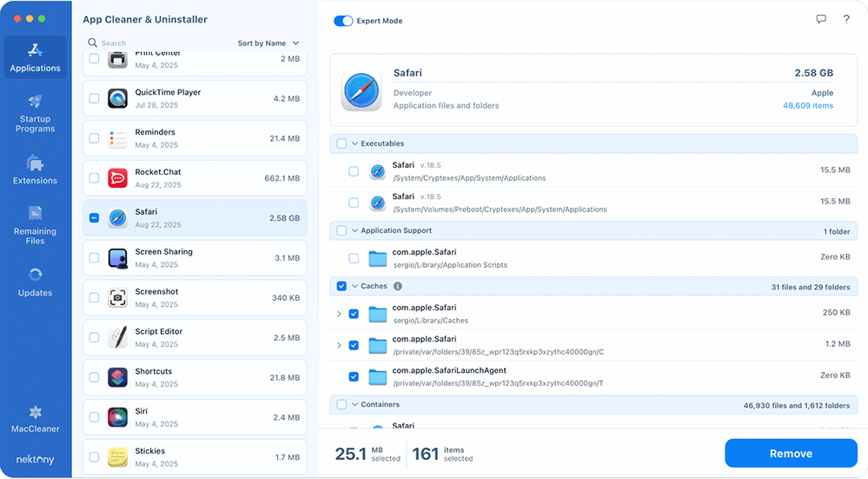868x479 pixels.
Task: Expand the sergio/Library/Caches com.apple.Safari folder
Action: pyautogui.click(x=339, y=314)
